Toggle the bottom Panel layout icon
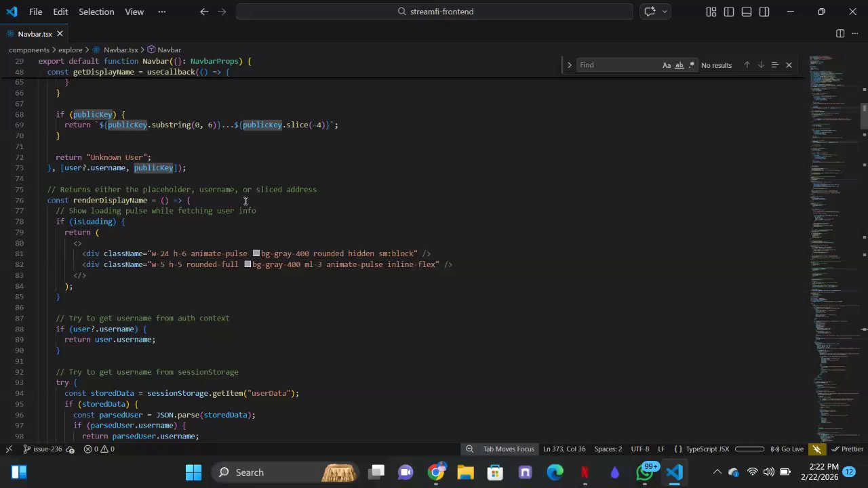The image size is (868, 488). (x=747, y=12)
